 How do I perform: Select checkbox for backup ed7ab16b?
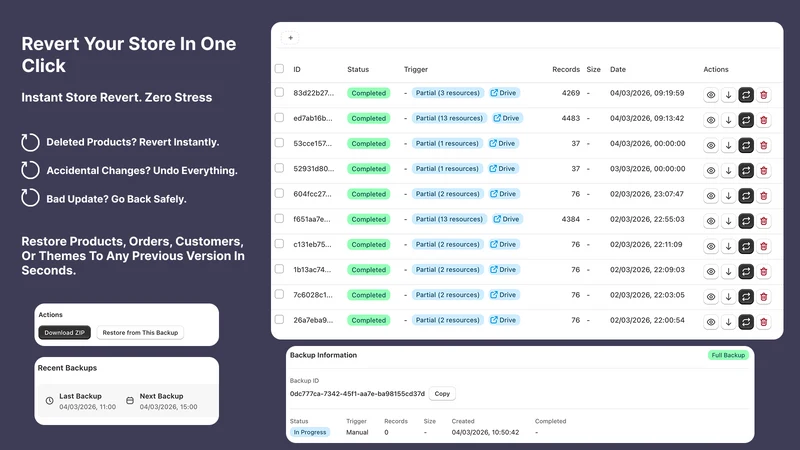point(279,117)
